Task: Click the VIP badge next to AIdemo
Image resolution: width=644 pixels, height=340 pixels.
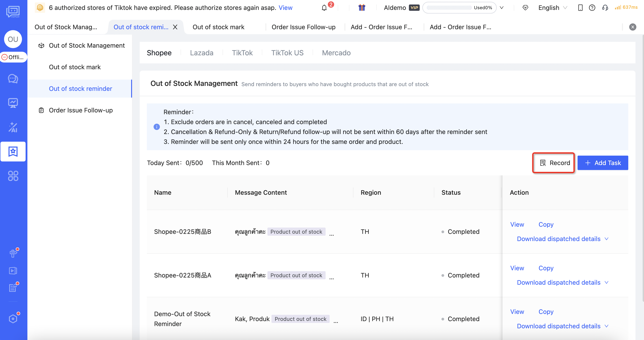Action: [414, 8]
